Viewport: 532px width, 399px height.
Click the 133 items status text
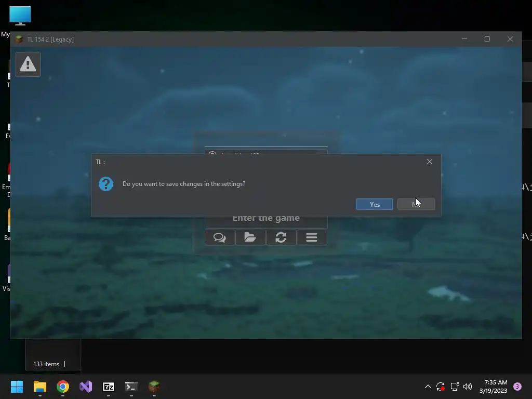tap(46, 364)
